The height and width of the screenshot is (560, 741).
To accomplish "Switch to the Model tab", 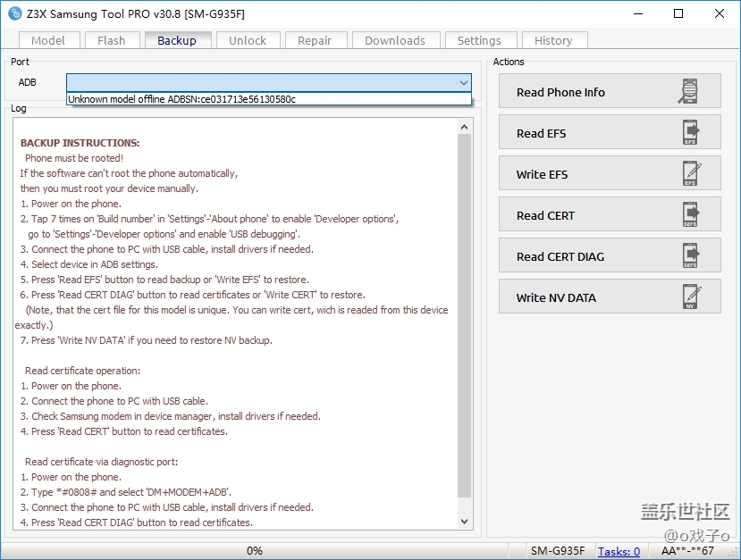I will pos(48,40).
